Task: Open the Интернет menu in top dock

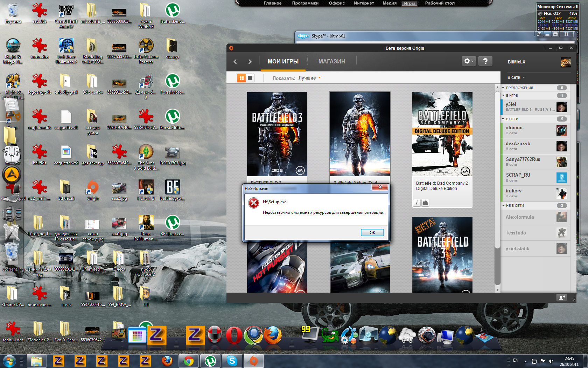Action: point(364,3)
